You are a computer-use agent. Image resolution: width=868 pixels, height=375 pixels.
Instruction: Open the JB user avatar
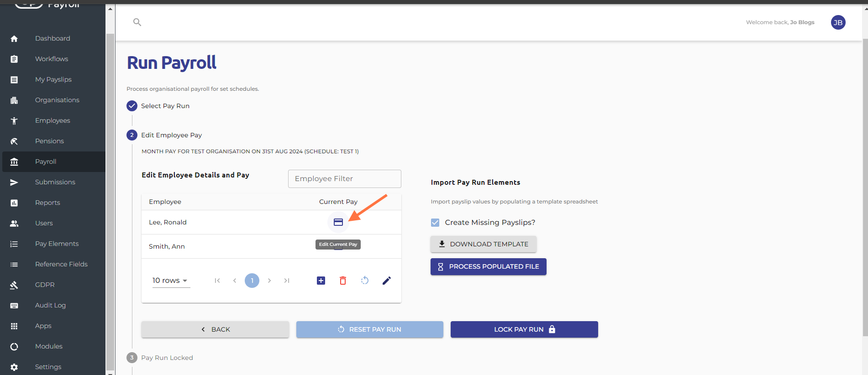(838, 22)
